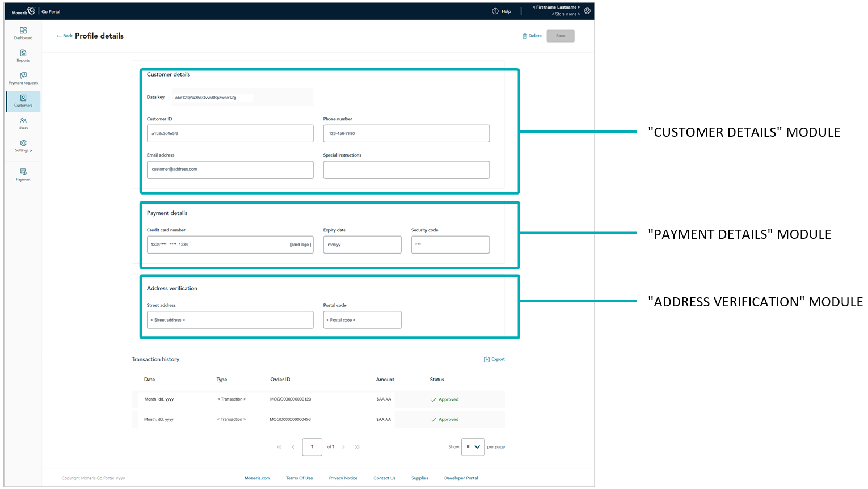Click the Save button
The image size is (868, 489).
click(x=561, y=36)
